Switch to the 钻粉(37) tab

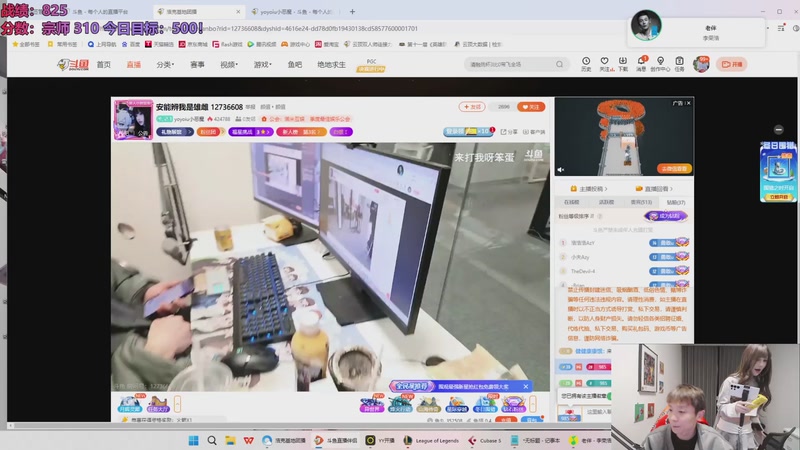(676, 203)
